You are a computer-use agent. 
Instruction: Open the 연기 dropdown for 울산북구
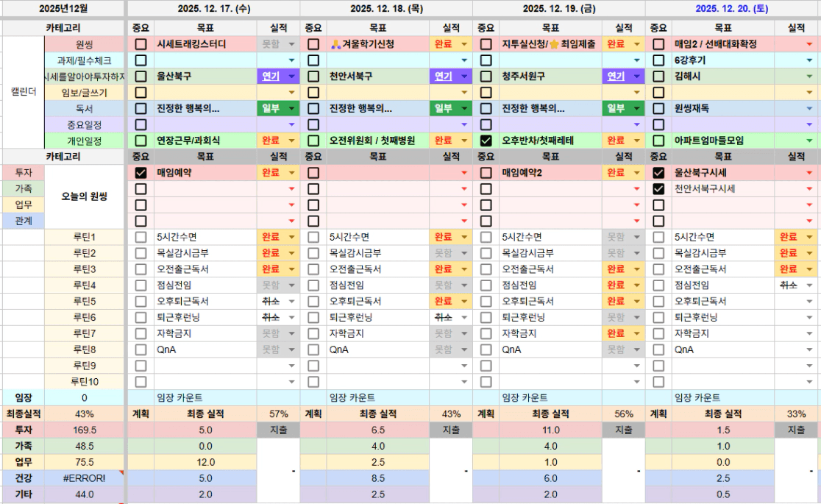[291, 77]
